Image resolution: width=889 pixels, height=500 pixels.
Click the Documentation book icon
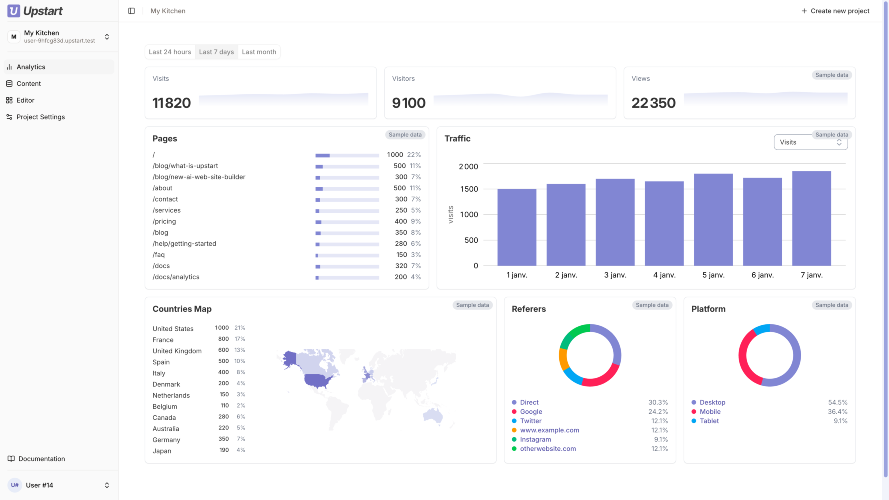11,459
